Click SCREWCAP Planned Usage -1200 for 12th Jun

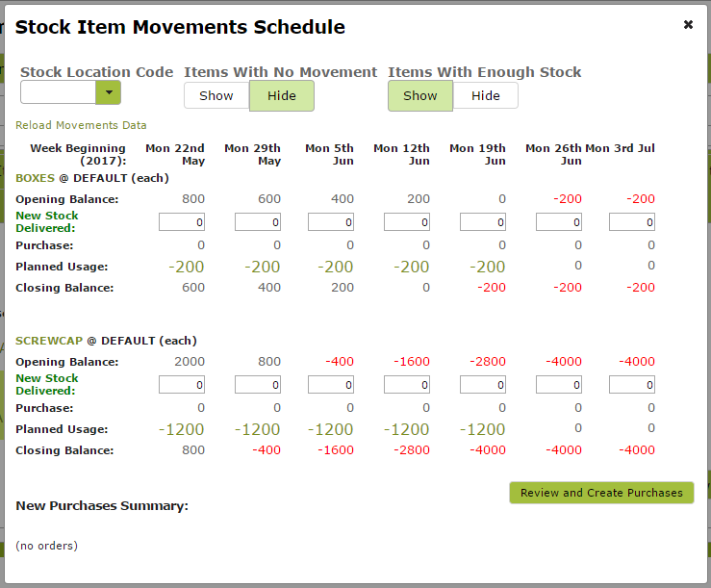(406, 429)
